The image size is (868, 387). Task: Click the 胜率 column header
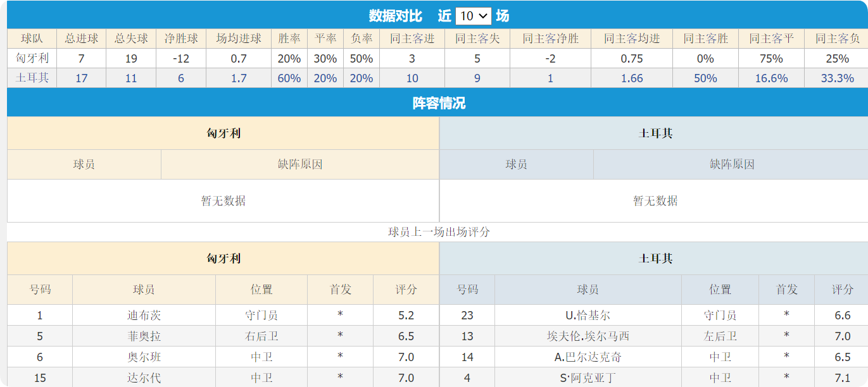[x=291, y=38]
